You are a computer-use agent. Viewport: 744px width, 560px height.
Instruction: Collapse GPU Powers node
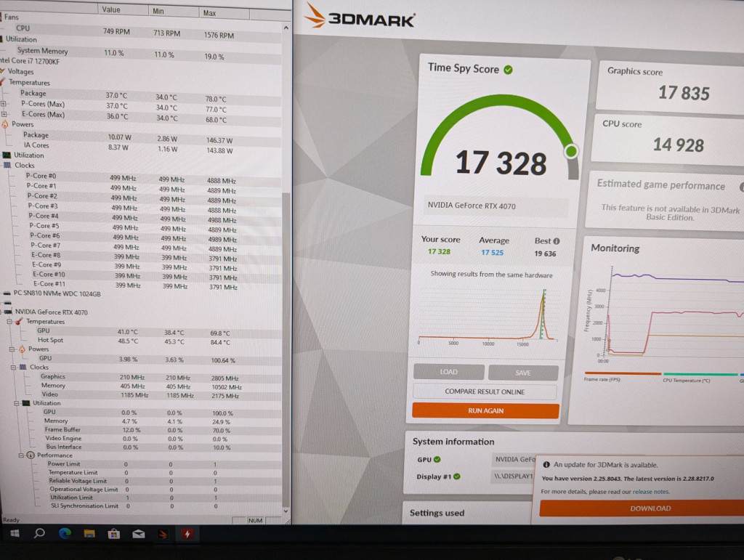[x=12, y=349]
